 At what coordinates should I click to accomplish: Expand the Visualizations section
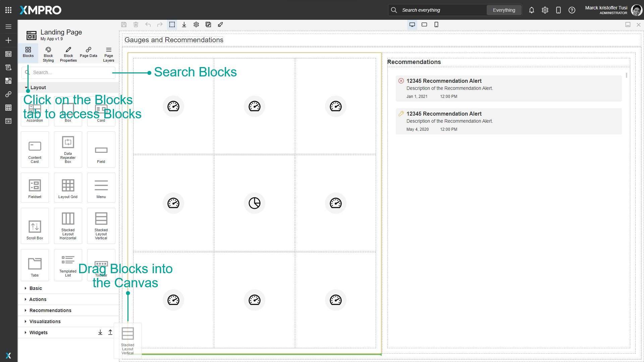click(x=45, y=321)
